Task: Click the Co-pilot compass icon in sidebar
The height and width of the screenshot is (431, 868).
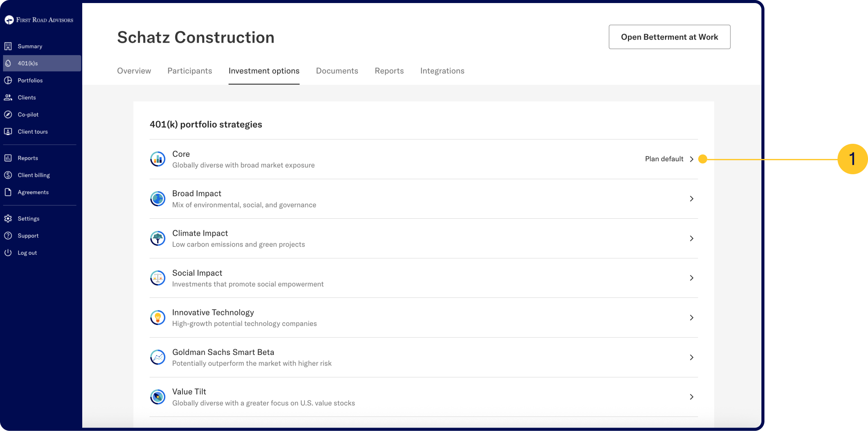Action: 8,115
